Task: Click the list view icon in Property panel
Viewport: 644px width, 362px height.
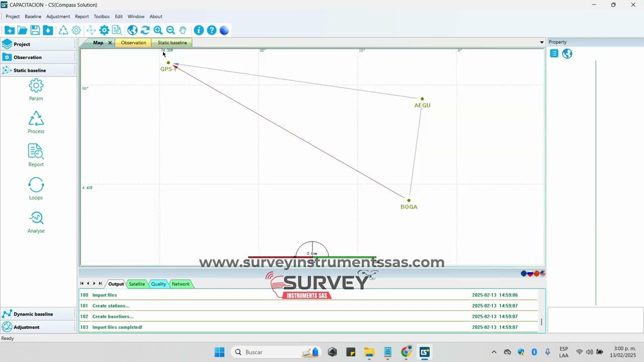Action: tap(554, 54)
